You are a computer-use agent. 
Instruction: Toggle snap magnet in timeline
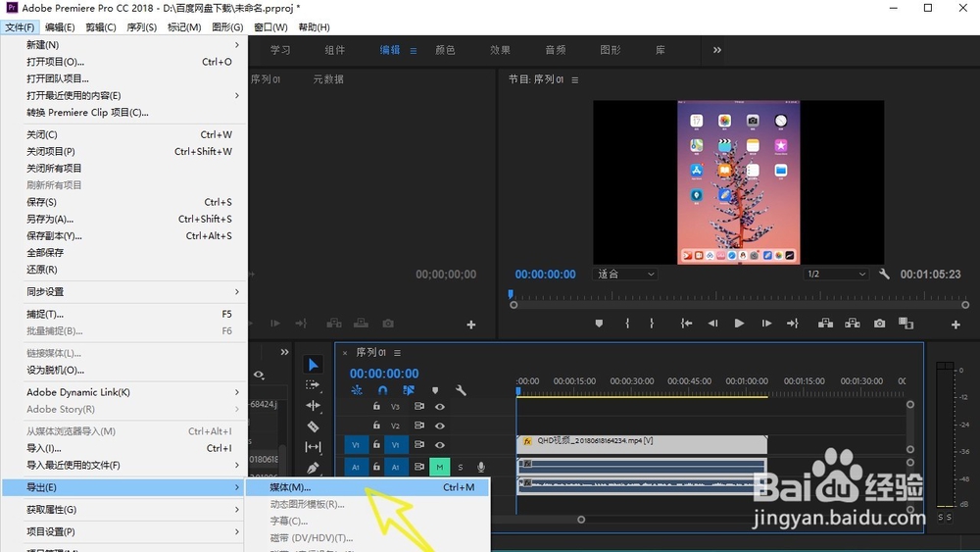[x=382, y=390]
